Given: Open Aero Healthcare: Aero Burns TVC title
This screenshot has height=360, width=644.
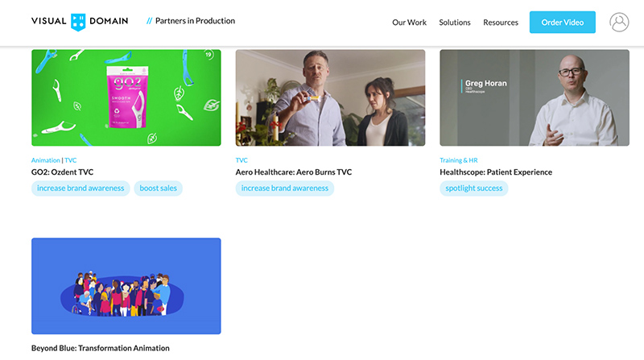Looking at the screenshot, I should point(294,172).
